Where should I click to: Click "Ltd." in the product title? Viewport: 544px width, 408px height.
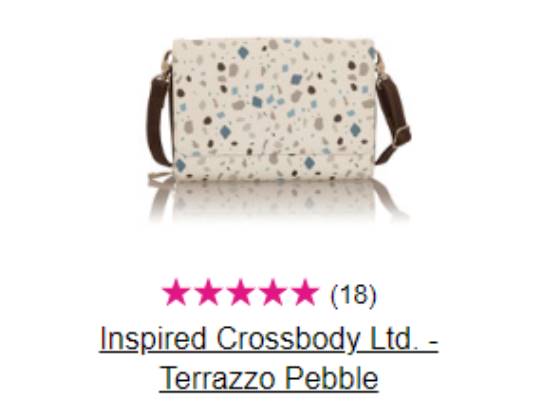pyautogui.click(x=395, y=339)
